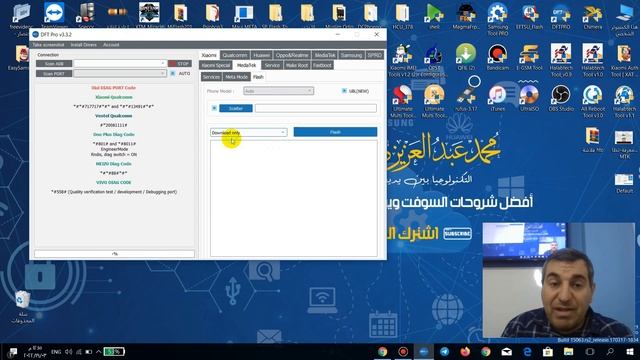Click the scatter file path field
This screenshot has height=360, width=640.
point(316,108)
